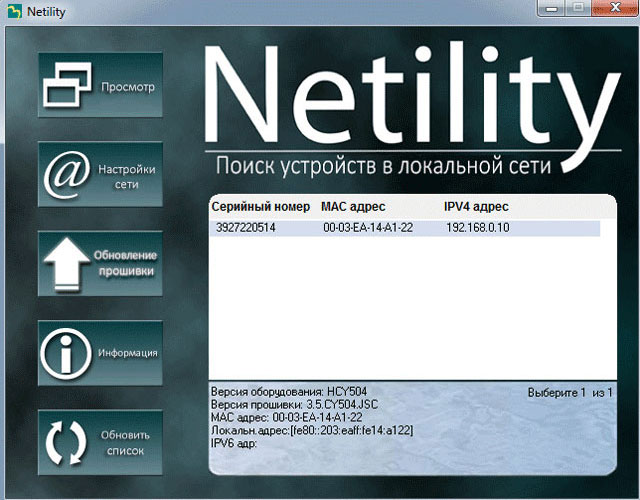Open the Просмотр button label

128,87
